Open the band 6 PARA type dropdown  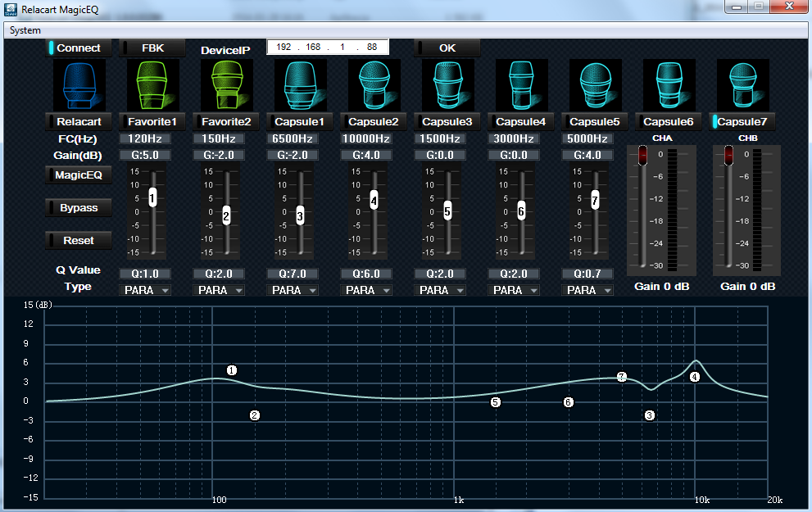pyautogui.click(x=514, y=291)
